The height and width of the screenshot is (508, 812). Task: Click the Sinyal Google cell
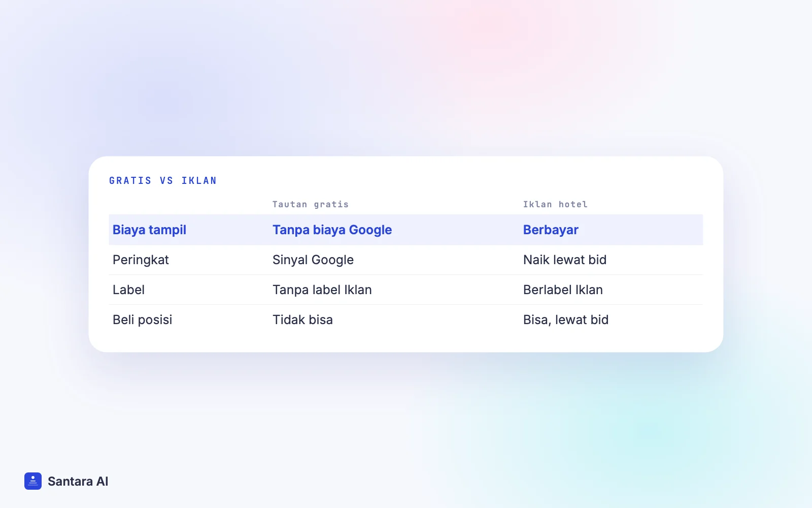(x=313, y=260)
